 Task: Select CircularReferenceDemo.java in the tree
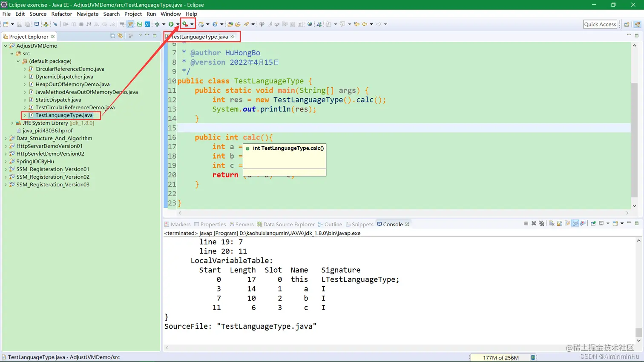(x=70, y=68)
